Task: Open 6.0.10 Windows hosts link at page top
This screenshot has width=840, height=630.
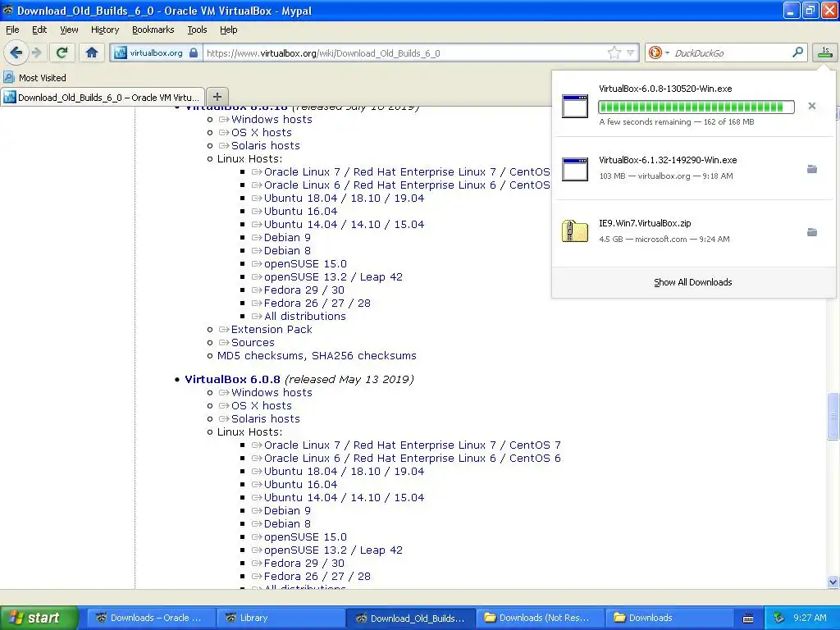Action: pyautogui.click(x=272, y=119)
